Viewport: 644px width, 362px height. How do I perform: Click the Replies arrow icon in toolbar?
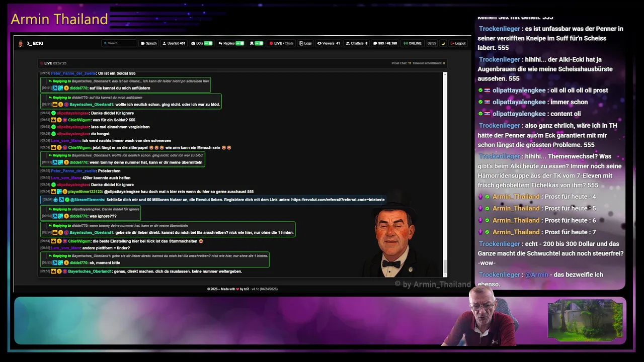pyautogui.click(x=220, y=43)
